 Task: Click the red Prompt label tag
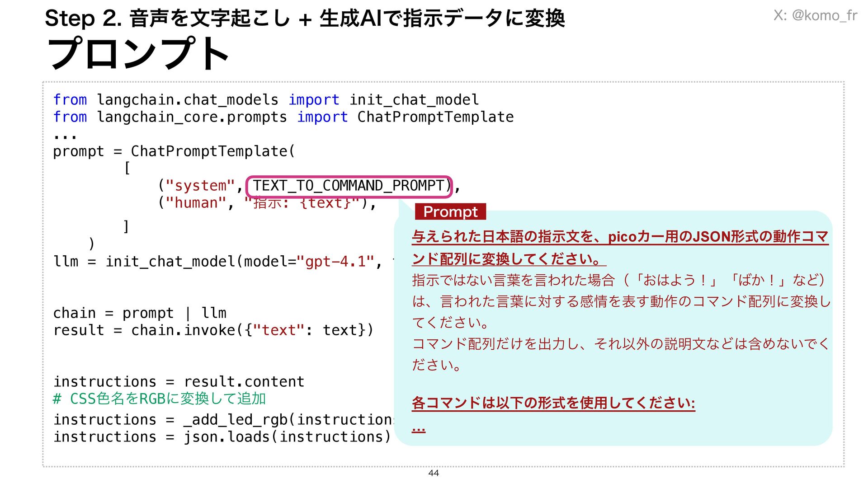point(450,211)
